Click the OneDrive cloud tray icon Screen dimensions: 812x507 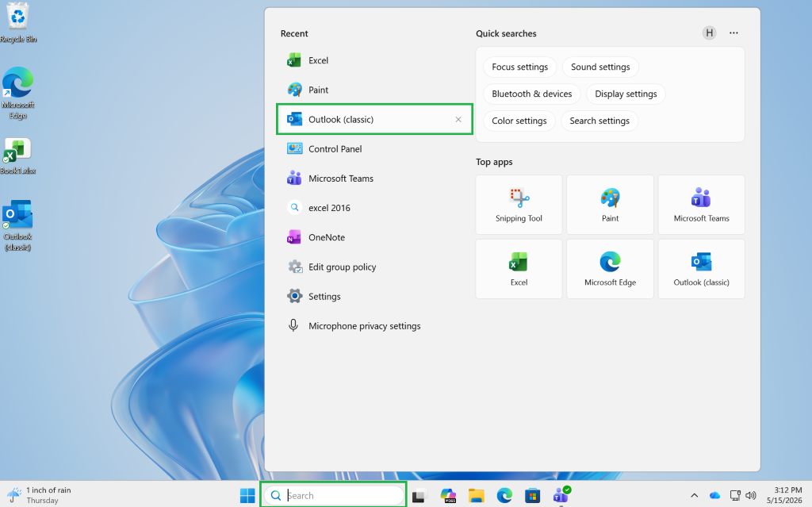coord(715,496)
